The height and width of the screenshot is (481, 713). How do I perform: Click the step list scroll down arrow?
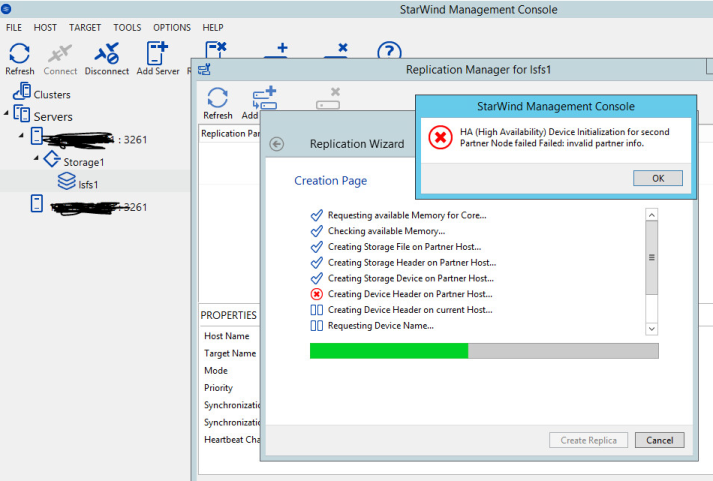tap(652, 329)
